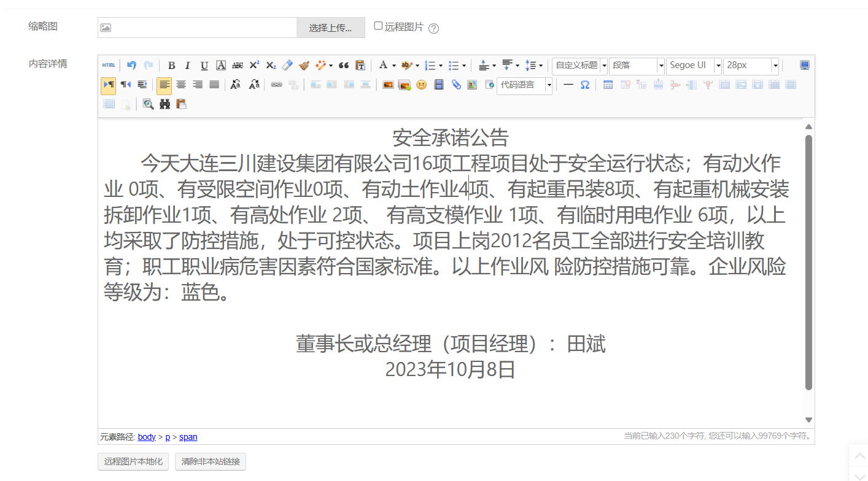This screenshot has height=481, width=868.
Task: Clear formatting with the eraser icon
Action: (x=287, y=65)
